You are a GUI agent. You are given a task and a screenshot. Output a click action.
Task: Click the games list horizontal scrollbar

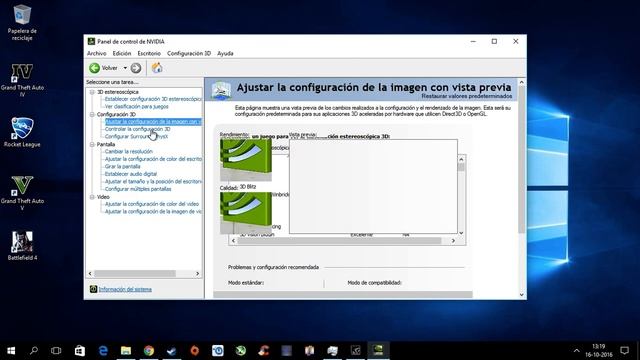(x=339, y=241)
